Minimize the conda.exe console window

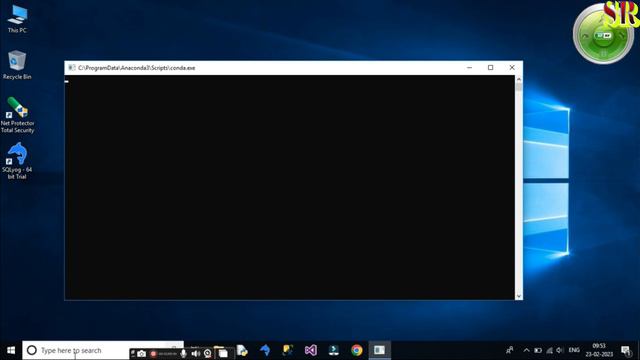click(x=469, y=68)
